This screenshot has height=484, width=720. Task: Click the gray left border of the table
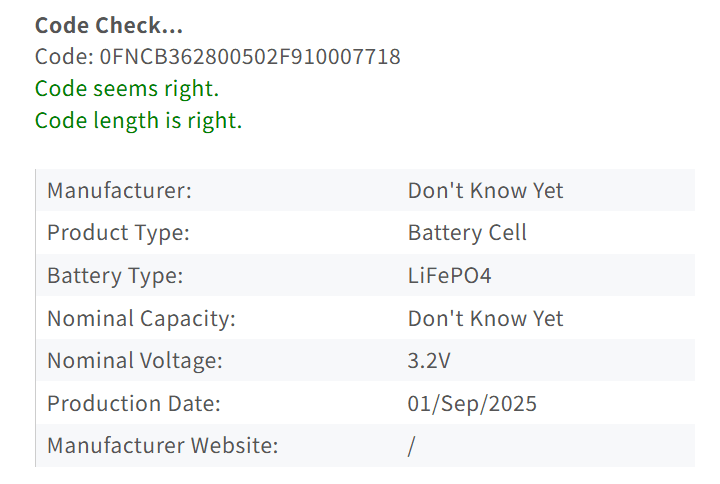[x=36, y=318]
